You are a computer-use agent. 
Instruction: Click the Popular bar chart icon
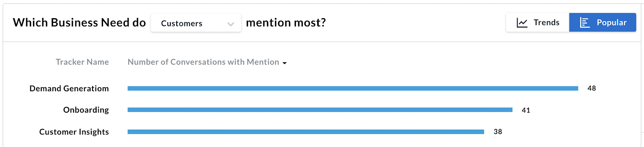(585, 23)
